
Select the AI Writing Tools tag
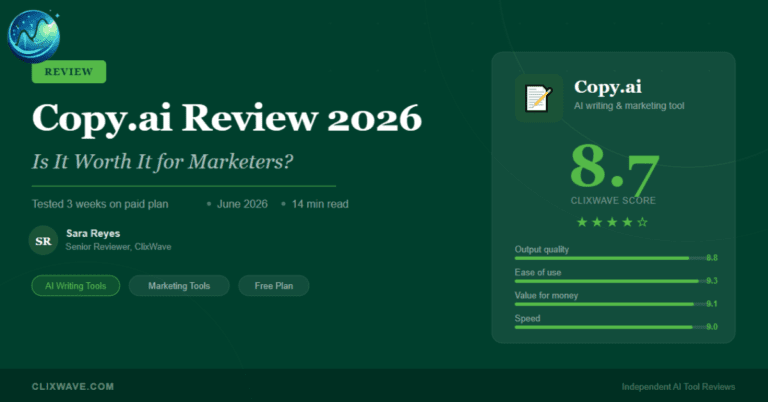76,286
